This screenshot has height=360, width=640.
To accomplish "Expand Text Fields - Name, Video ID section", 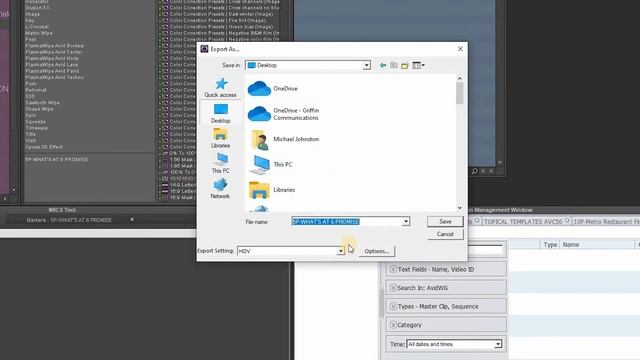I will click(x=446, y=269).
